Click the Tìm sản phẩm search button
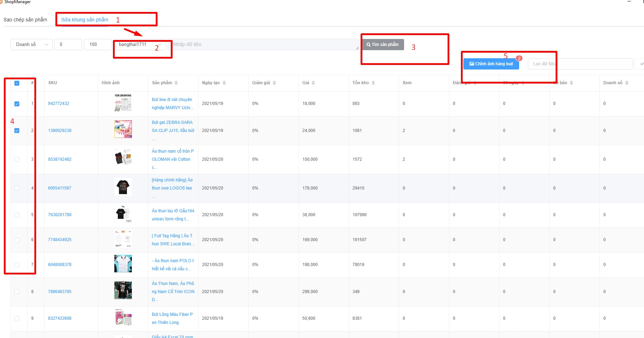The image size is (644, 338). coord(383,45)
